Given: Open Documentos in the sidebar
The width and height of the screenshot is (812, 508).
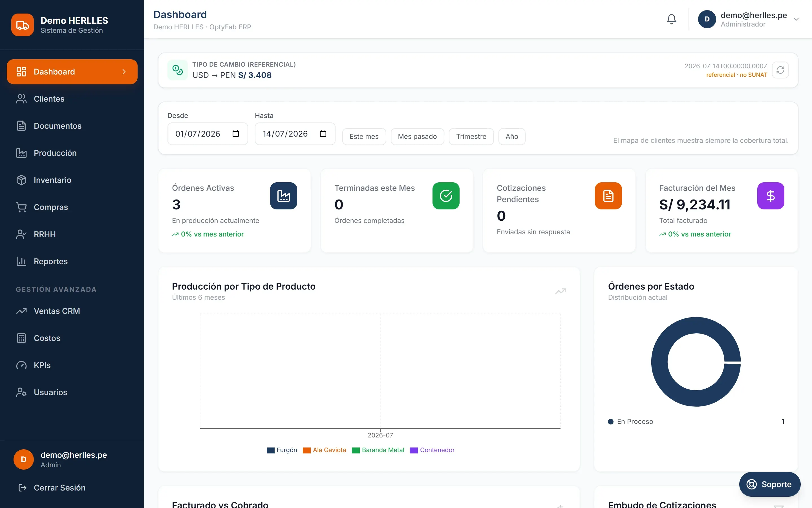Looking at the screenshot, I should 72,126.
